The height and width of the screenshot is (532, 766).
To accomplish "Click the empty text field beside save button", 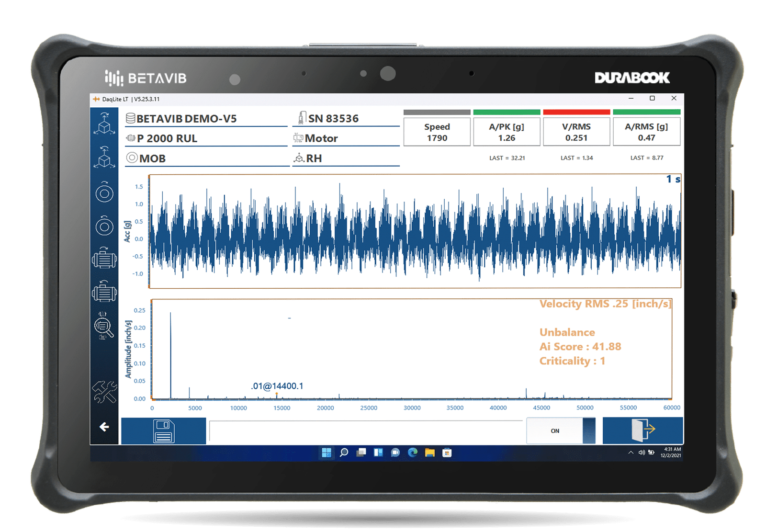I will pos(366,431).
